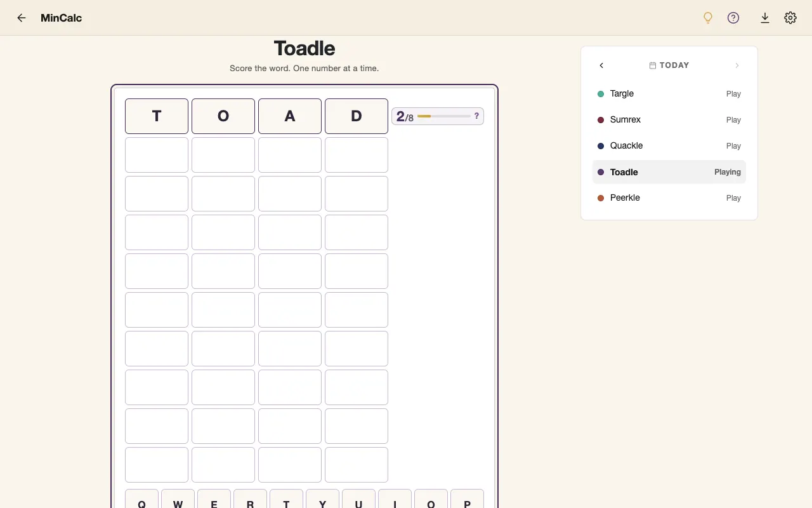The height and width of the screenshot is (508, 812).
Task: Click the TODAY date label
Action: (674, 65)
